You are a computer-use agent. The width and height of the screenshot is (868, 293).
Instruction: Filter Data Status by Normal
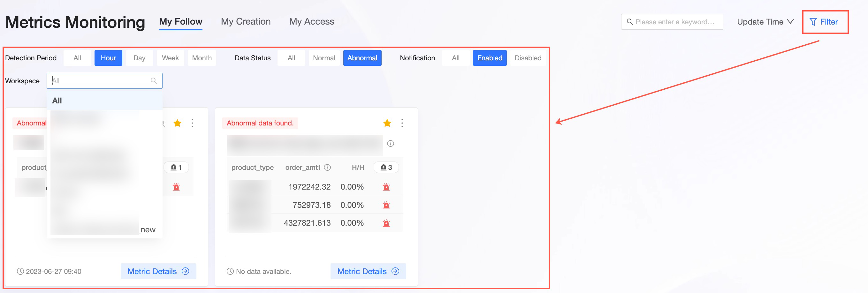[x=324, y=58]
